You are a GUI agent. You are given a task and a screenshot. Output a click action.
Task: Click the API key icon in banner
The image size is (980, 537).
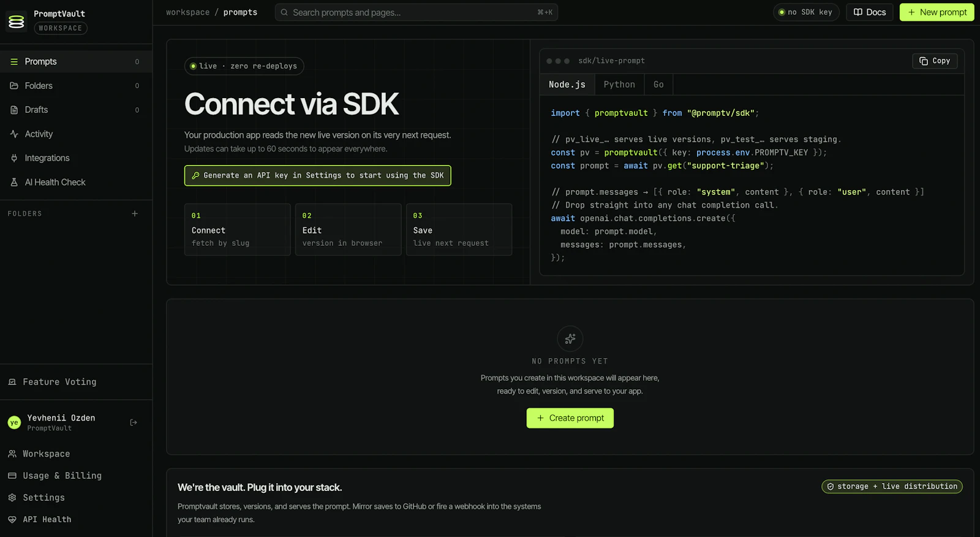click(x=196, y=175)
